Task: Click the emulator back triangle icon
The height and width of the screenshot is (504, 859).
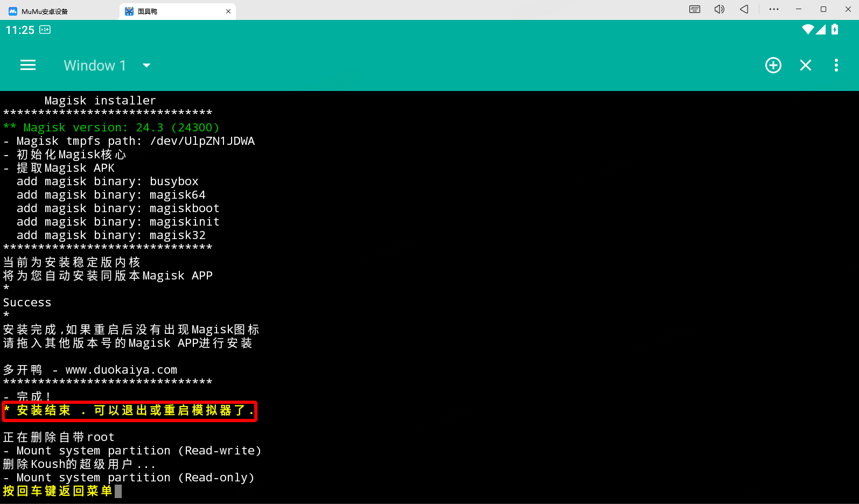Action: (744, 9)
